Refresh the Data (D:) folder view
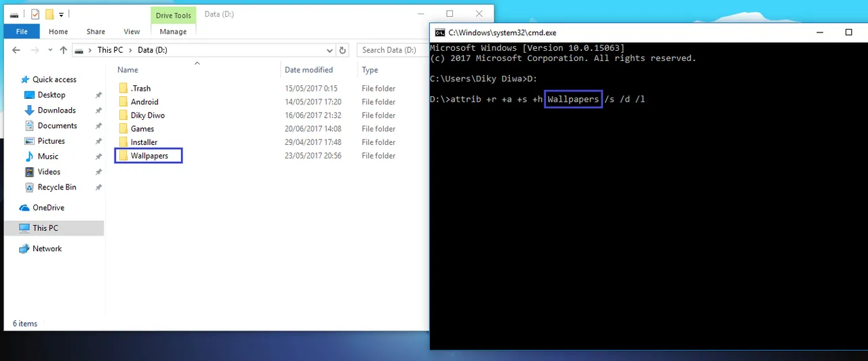This screenshot has width=868, height=361. pos(343,50)
